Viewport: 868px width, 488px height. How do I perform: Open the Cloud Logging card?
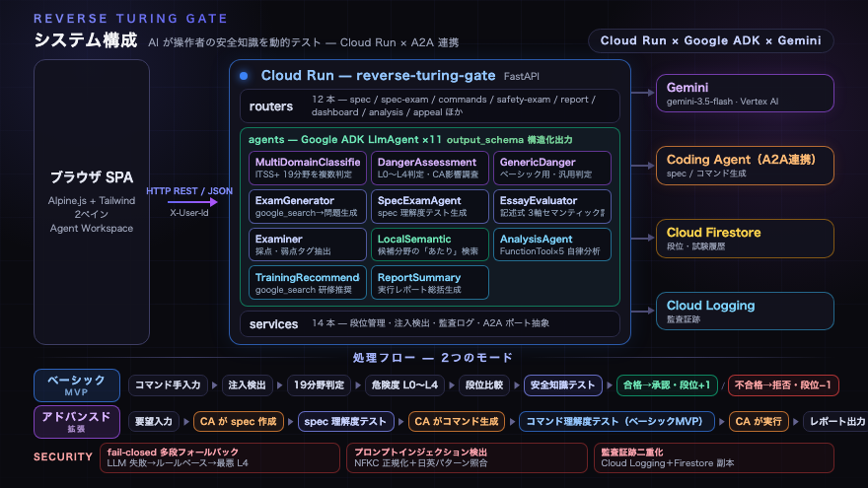745,311
